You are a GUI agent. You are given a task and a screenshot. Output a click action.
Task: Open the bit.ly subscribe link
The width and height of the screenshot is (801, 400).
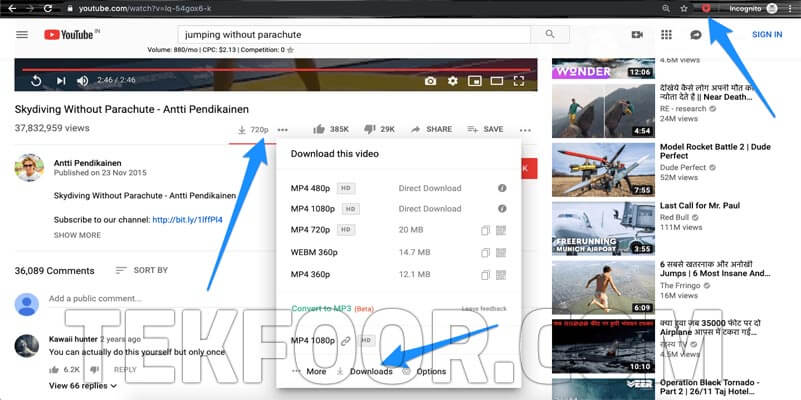[x=187, y=220]
